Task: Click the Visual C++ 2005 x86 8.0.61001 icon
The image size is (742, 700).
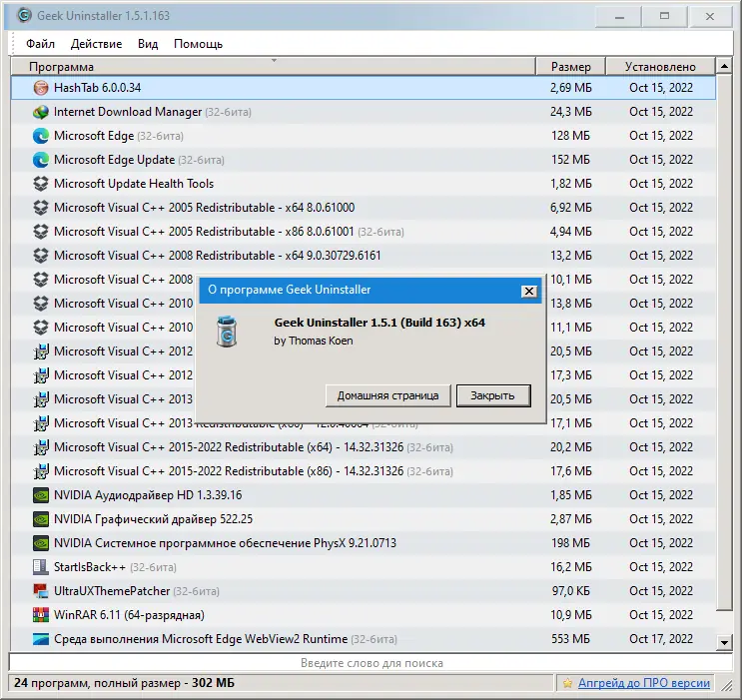Action: coord(41,232)
